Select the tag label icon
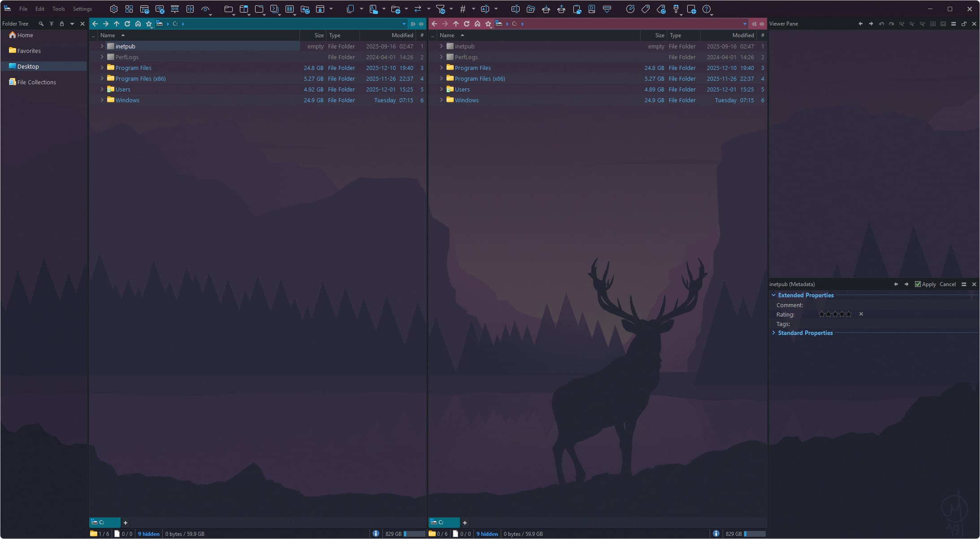The width and height of the screenshot is (980, 539). [x=646, y=9]
